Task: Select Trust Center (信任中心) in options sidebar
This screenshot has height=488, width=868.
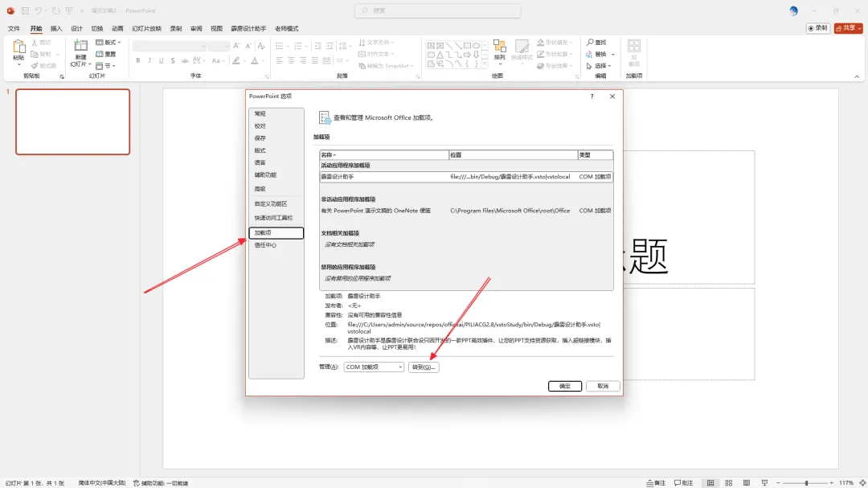Action: [x=276, y=245]
